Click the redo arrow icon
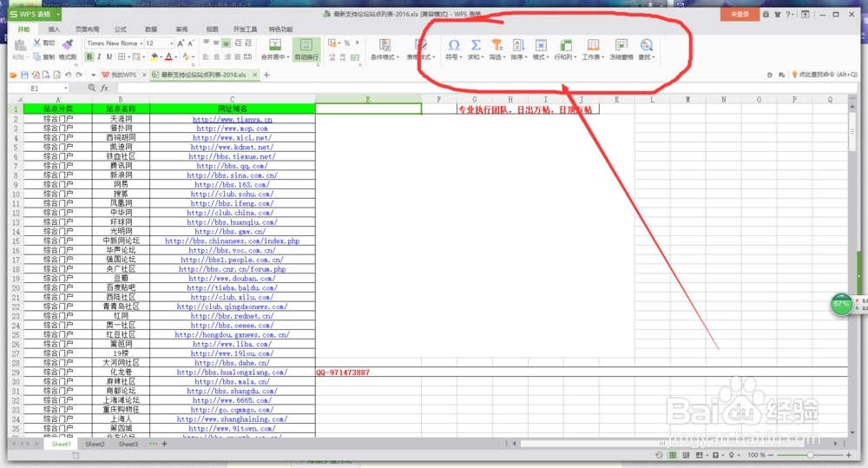The width and height of the screenshot is (868, 468). tap(79, 75)
